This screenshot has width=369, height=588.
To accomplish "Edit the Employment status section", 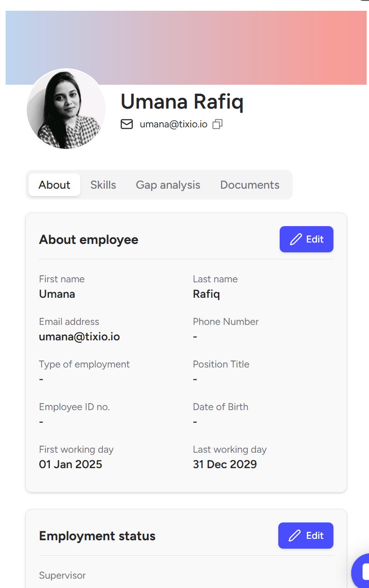I will tap(306, 536).
